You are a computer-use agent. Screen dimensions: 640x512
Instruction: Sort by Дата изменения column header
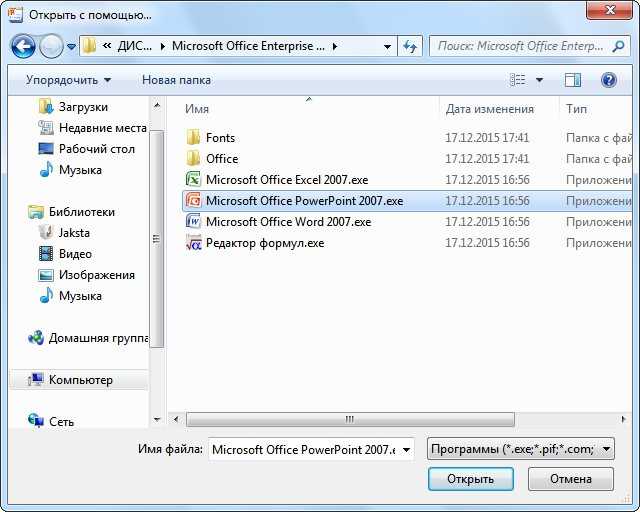[x=489, y=109]
